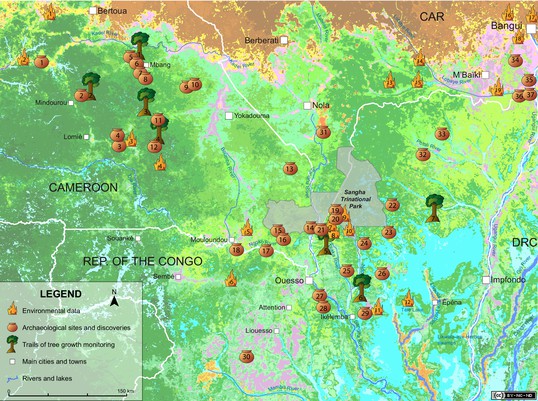The height and width of the screenshot is (401, 538).
Task: Select environmental flame marker 6 near Sembé
Action: click(x=231, y=279)
